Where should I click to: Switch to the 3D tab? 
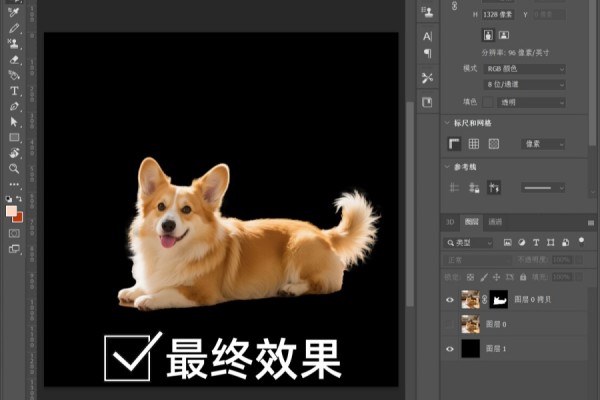450,222
